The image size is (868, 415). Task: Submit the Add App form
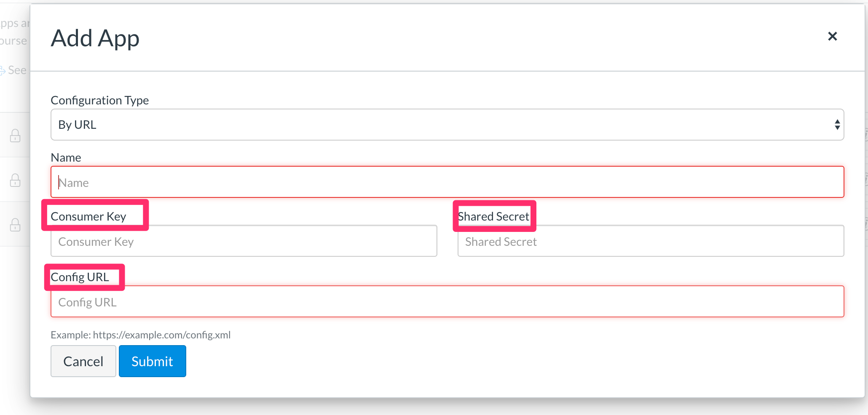(x=152, y=361)
